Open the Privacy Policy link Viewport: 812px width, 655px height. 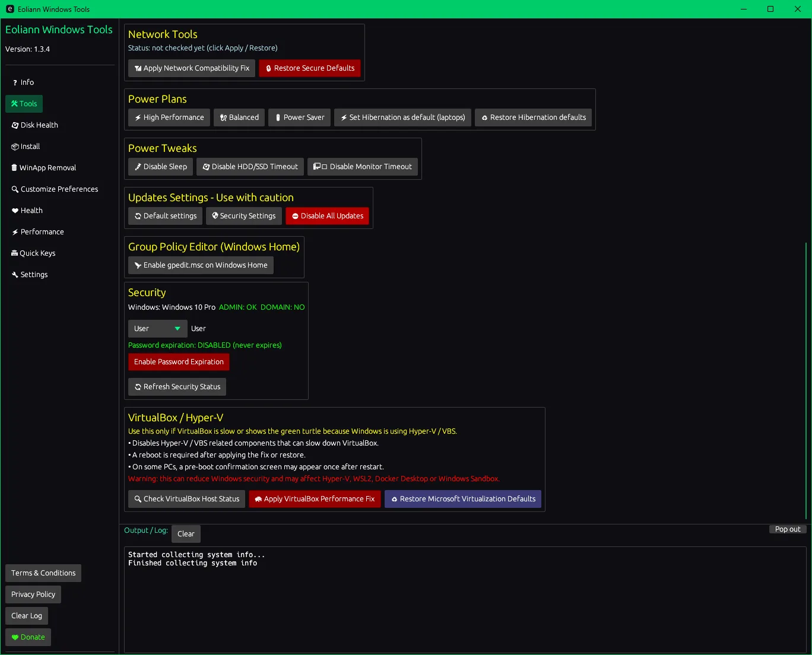pyautogui.click(x=33, y=594)
